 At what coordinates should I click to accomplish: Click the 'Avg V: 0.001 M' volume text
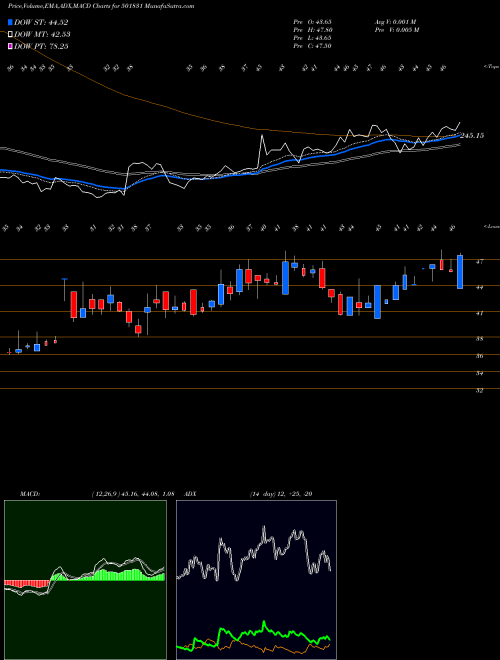[x=395, y=22]
